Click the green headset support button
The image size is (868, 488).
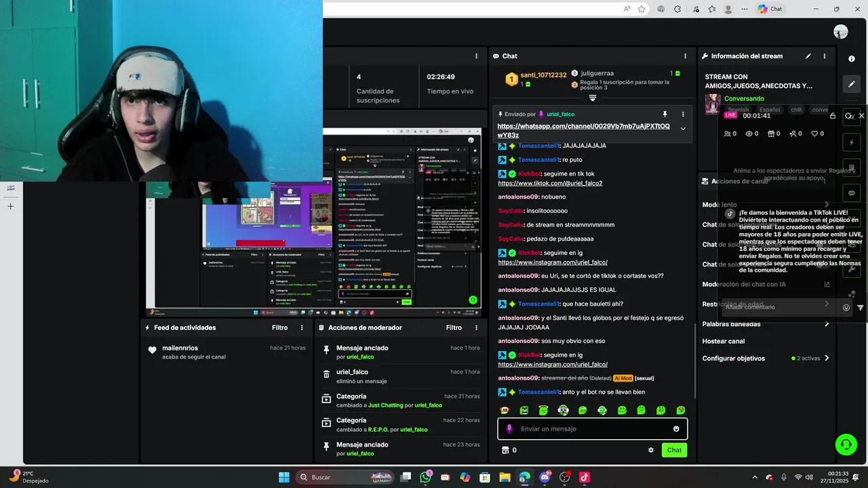pos(846,445)
